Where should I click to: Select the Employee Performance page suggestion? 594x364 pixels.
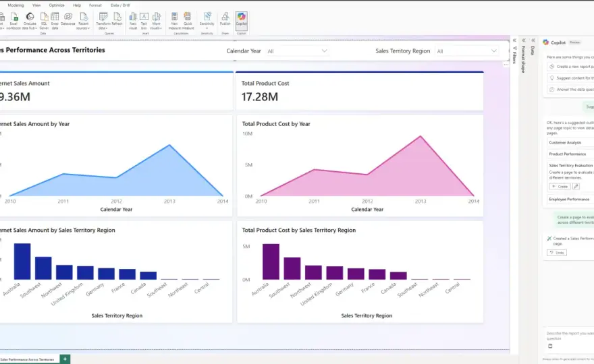pyautogui.click(x=570, y=199)
